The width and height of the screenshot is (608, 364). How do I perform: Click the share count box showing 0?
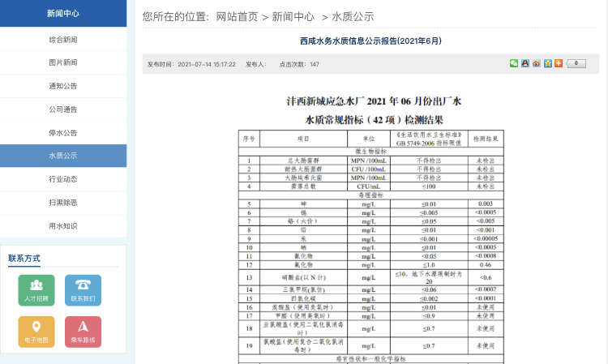pos(576,63)
